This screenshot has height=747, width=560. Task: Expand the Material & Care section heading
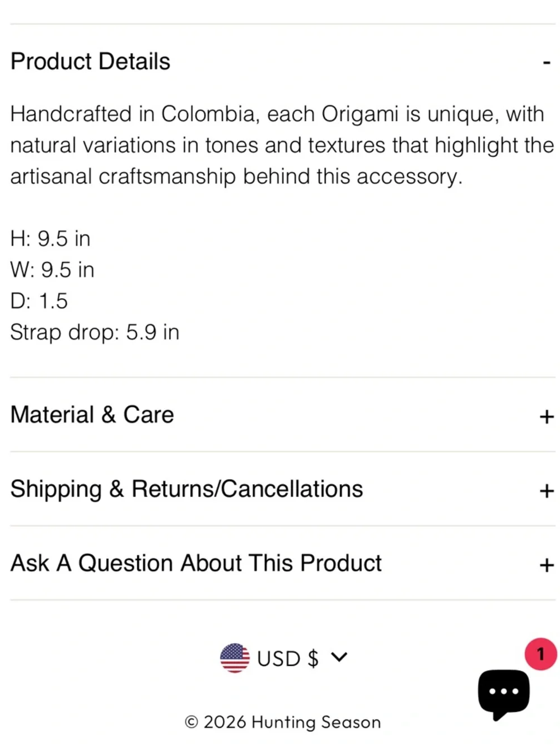coord(92,415)
